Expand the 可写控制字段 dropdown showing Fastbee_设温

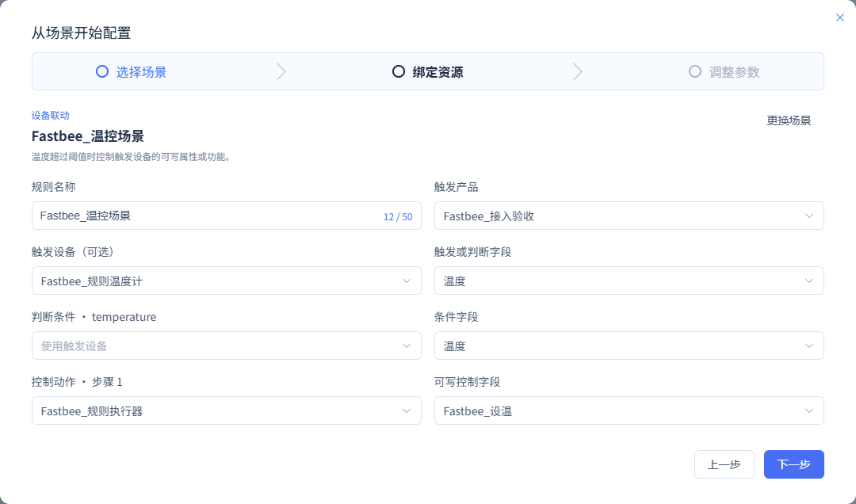tap(629, 410)
